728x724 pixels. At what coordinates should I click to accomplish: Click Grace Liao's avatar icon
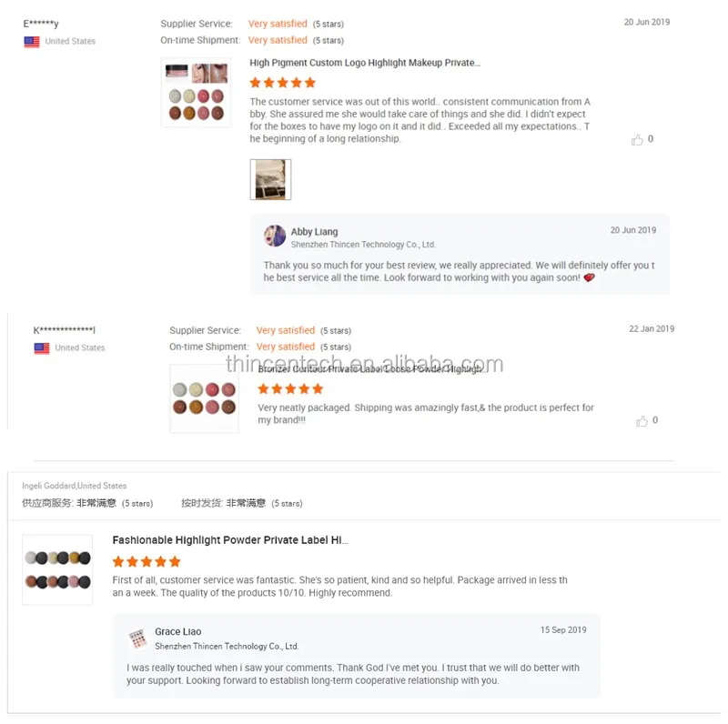click(137, 639)
